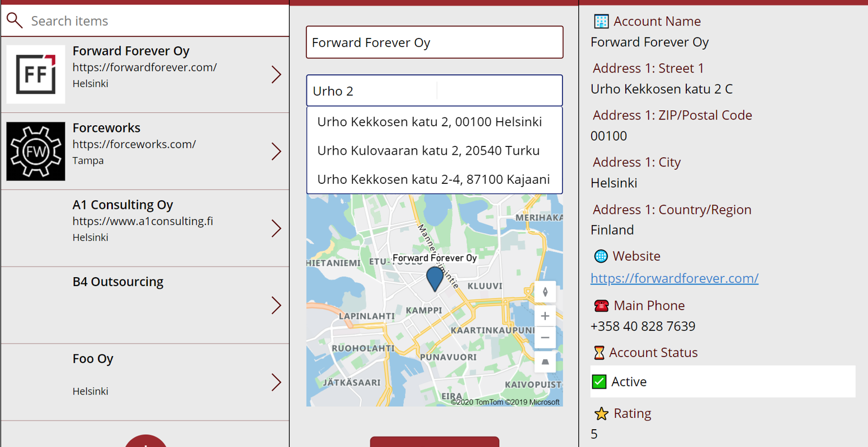Click https://www.a1consulting.fi text in list
This screenshot has width=868, height=447.
point(143,221)
